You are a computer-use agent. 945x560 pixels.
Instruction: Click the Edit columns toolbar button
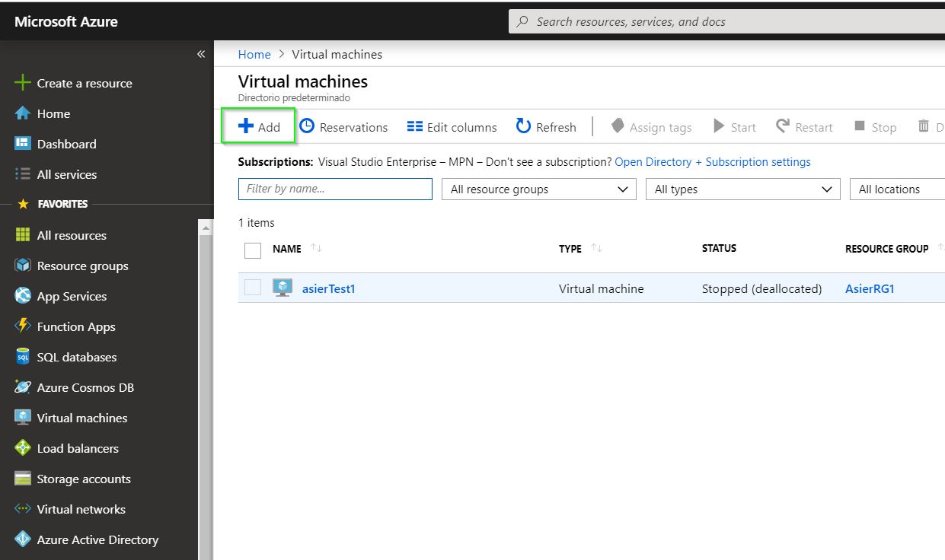click(452, 127)
